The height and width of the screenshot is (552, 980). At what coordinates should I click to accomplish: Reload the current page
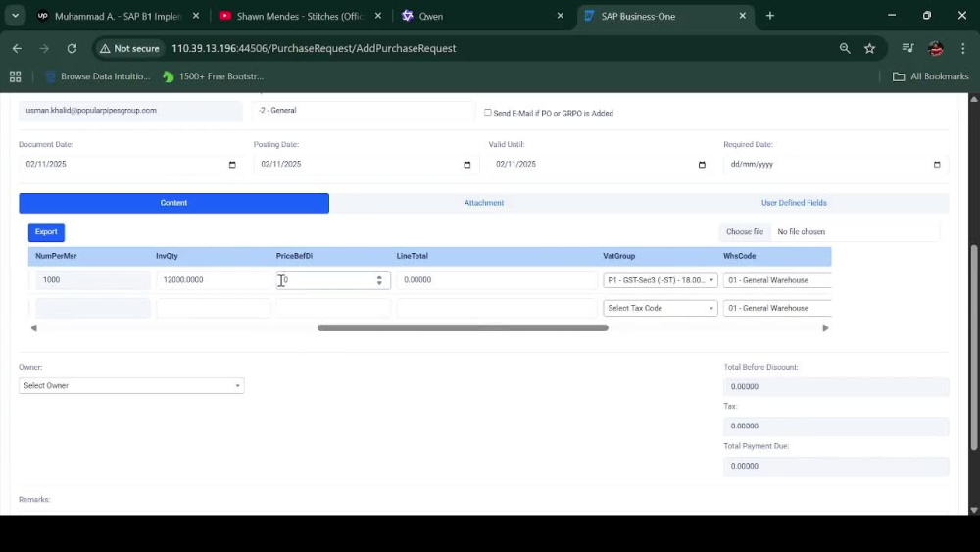point(72,48)
